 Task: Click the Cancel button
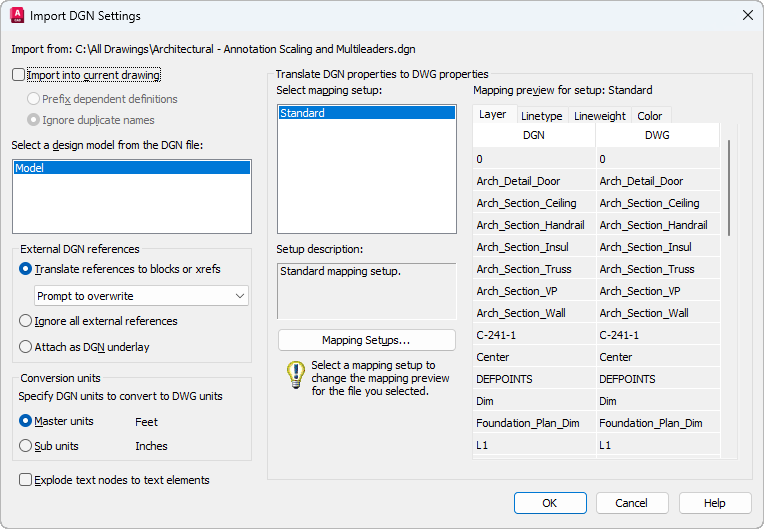[x=632, y=503]
